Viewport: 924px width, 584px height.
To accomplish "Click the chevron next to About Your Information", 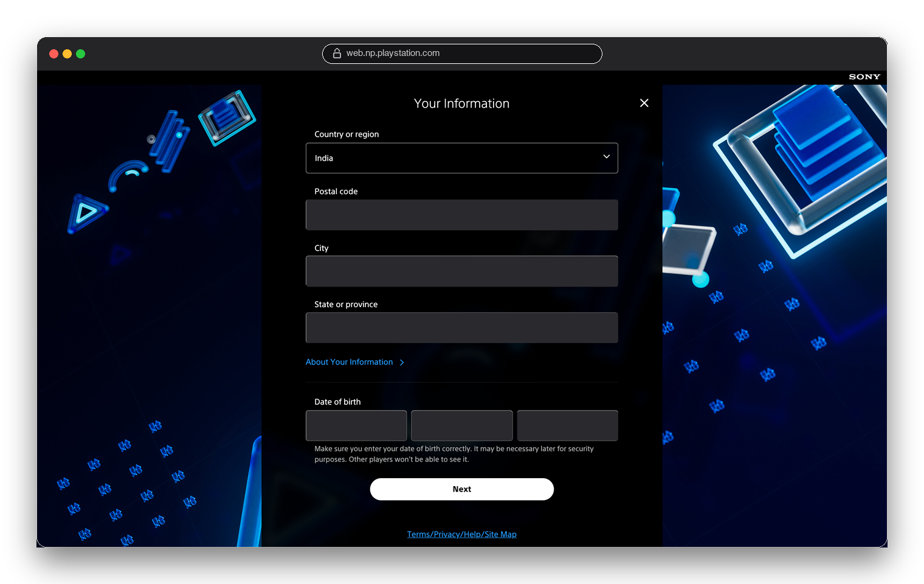I will 402,363.
